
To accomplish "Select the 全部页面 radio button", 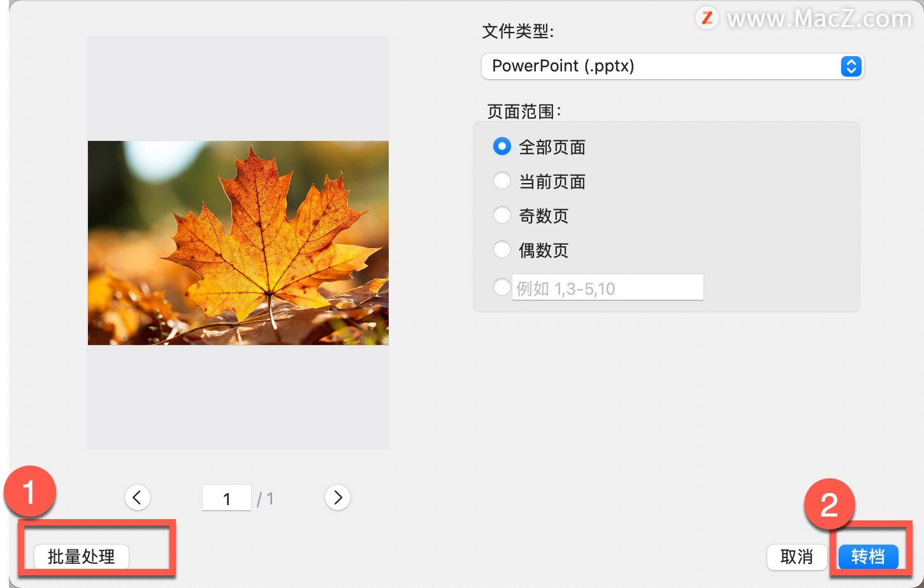I will tap(502, 147).
